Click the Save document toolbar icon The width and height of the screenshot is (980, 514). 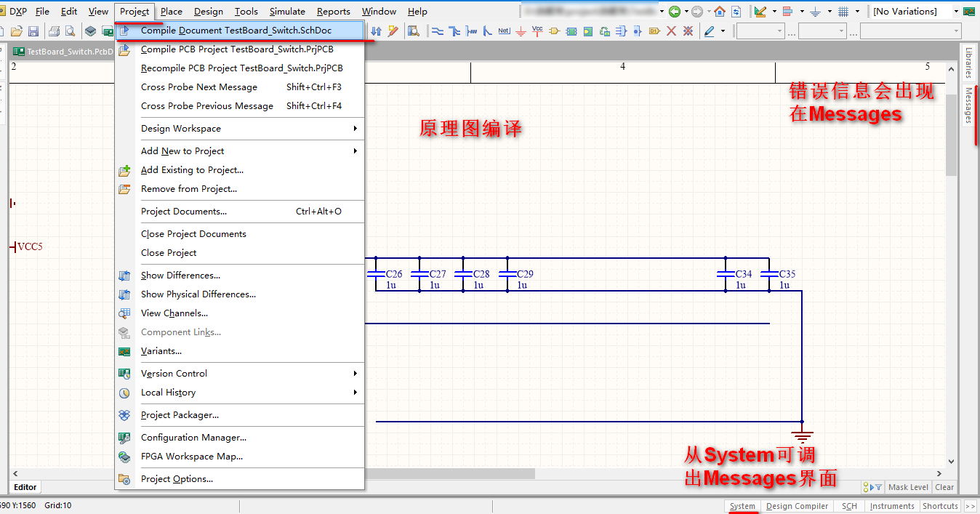(33, 31)
